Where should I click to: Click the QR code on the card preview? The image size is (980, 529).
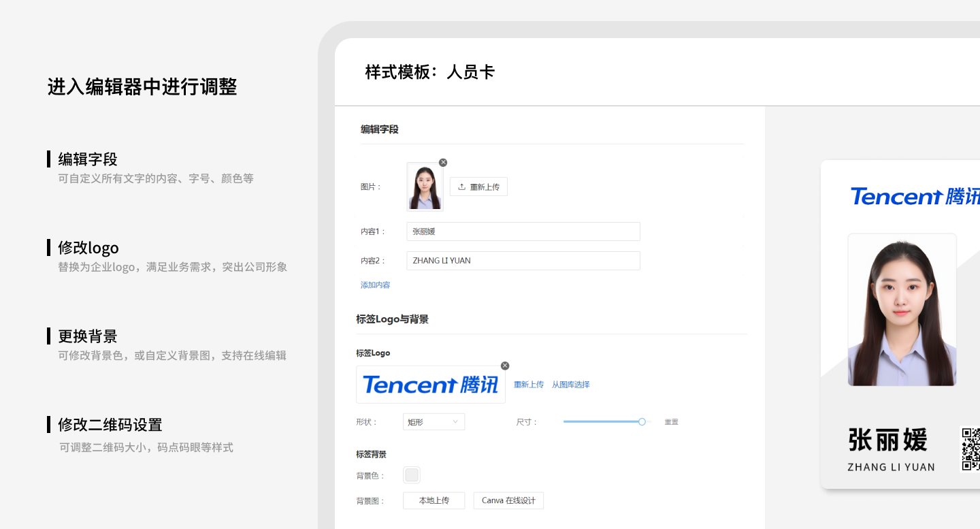tap(970, 449)
